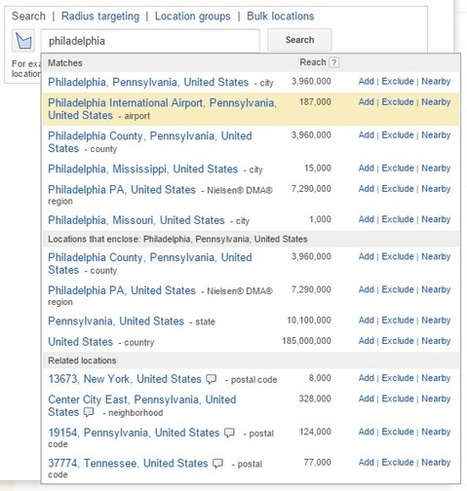This screenshot has height=491, width=467.
Task: Show nearby for 37774, Tennessee postal code
Action: coord(436,463)
